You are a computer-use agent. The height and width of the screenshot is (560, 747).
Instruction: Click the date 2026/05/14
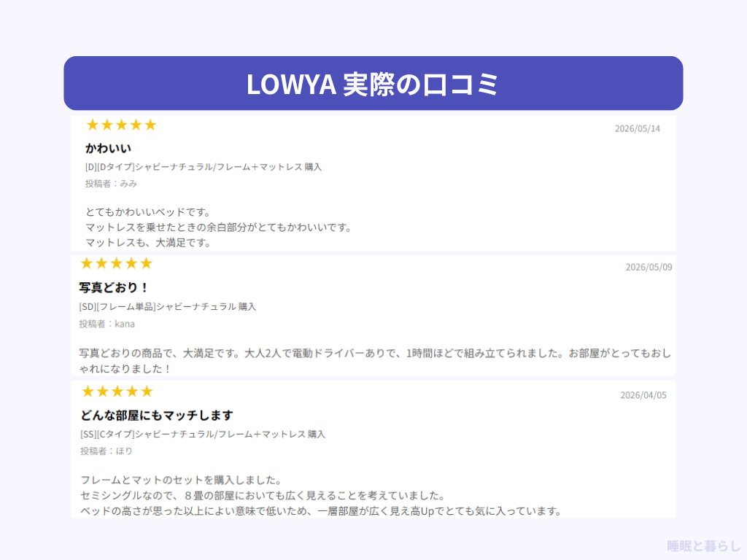pos(638,128)
